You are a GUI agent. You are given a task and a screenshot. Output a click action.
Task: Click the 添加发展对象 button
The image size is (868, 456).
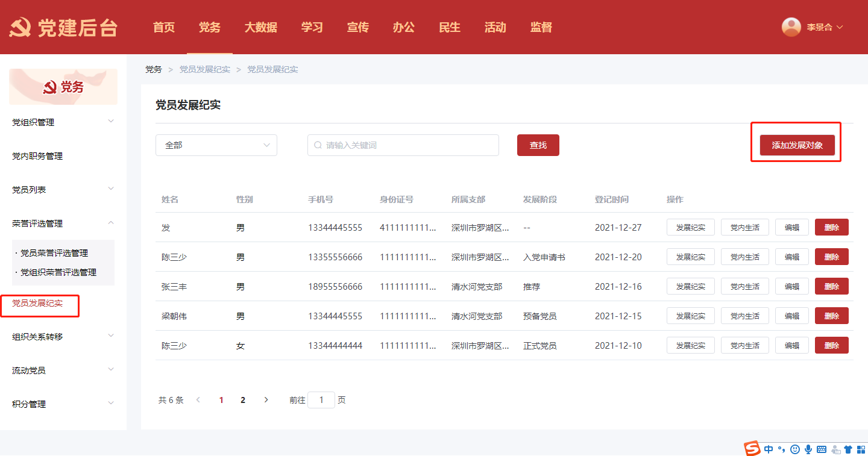[x=797, y=145]
